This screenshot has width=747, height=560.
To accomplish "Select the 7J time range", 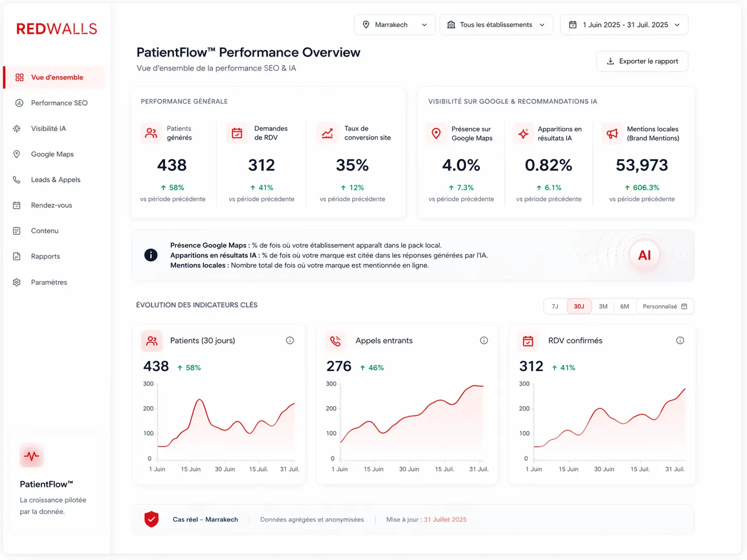I will pos(555,306).
